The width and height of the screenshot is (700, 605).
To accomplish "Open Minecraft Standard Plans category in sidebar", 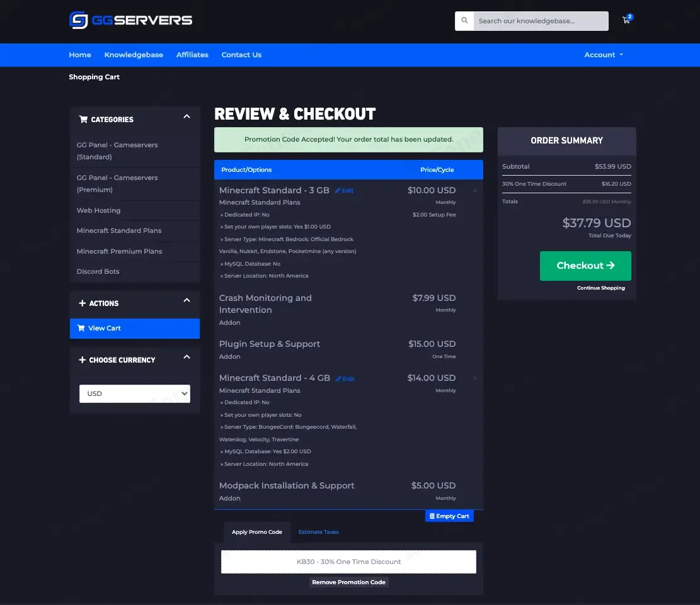I will pyautogui.click(x=135, y=230).
